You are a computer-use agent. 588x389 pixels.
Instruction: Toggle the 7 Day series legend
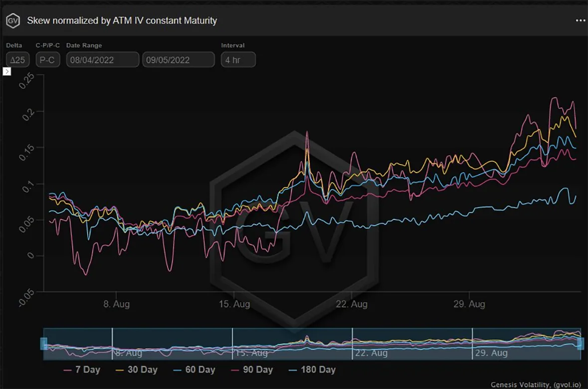[x=82, y=370]
